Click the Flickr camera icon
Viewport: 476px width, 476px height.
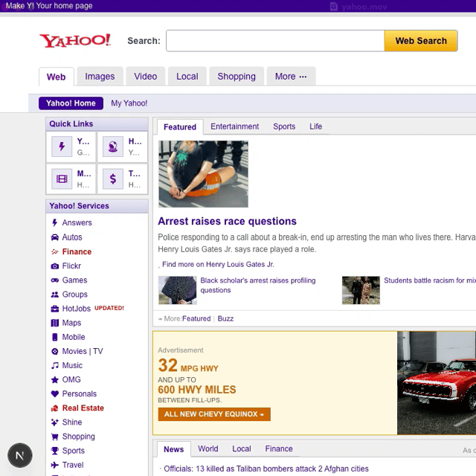(x=54, y=266)
